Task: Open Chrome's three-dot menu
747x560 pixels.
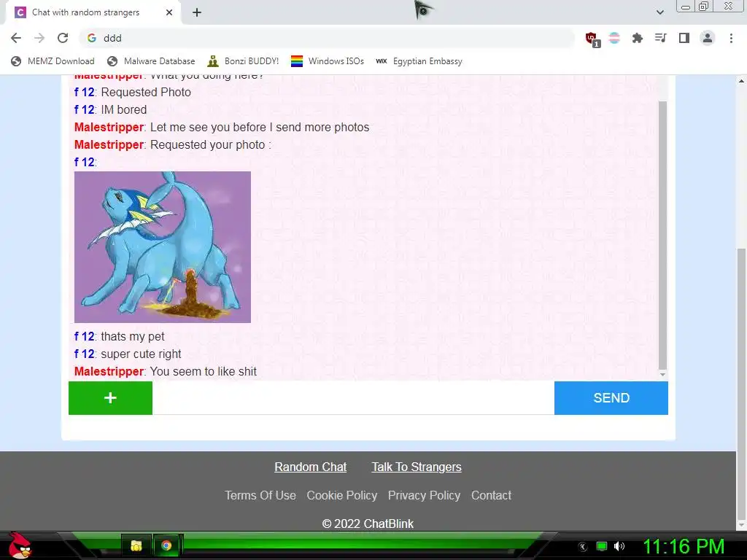Action: click(x=731, y=38)
